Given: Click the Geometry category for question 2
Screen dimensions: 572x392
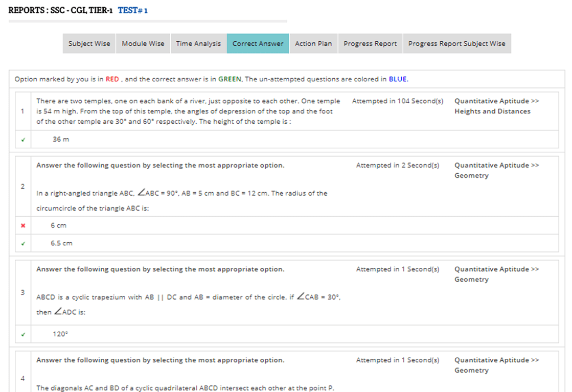Looking at the screenshot, I should [471, 176].
